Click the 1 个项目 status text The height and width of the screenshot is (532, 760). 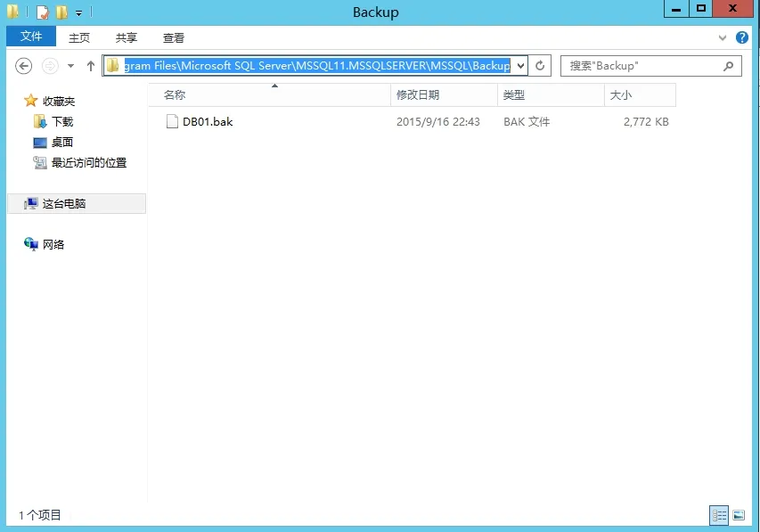(x=40, y=515)
